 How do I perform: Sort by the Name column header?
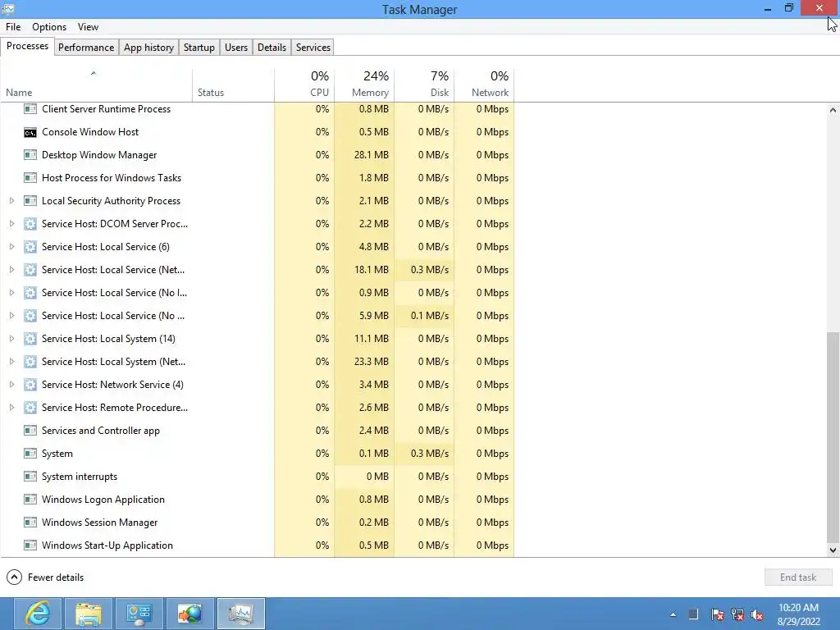pos(96,85)
